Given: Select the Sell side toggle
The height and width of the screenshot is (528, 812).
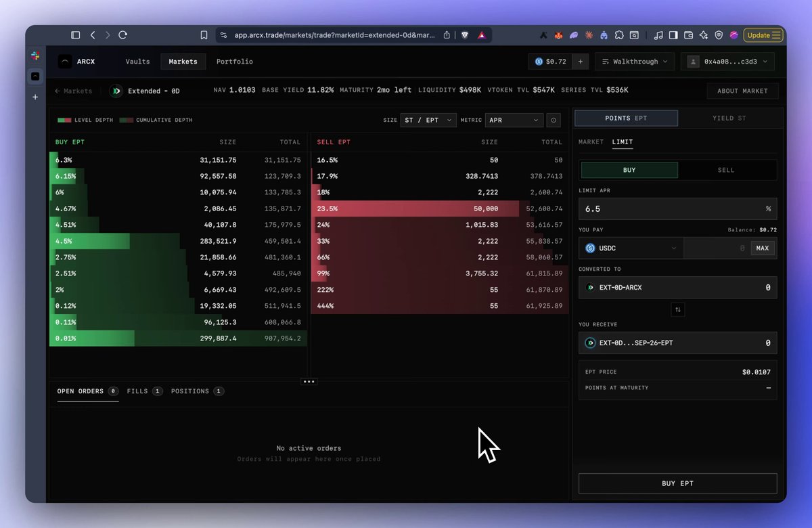Looking at the screenshot, I should (726, 170).
